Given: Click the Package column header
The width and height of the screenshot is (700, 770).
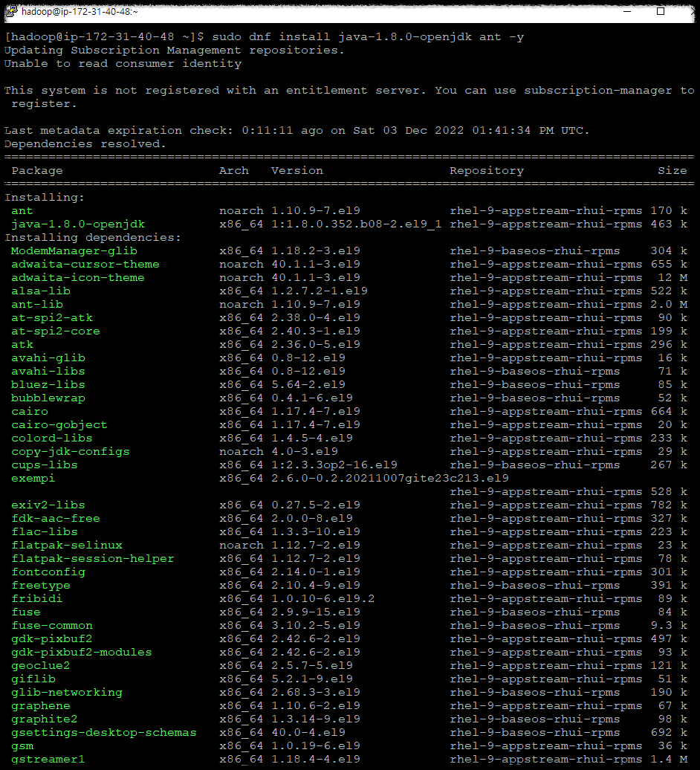Looking at the screenshot, I should click(37, 170).
